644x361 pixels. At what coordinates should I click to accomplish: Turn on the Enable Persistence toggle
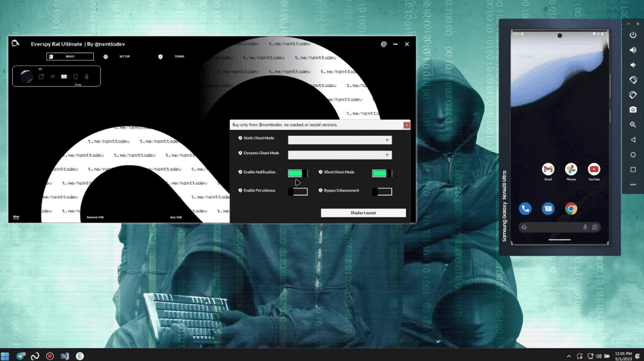(x=298, y=192)
